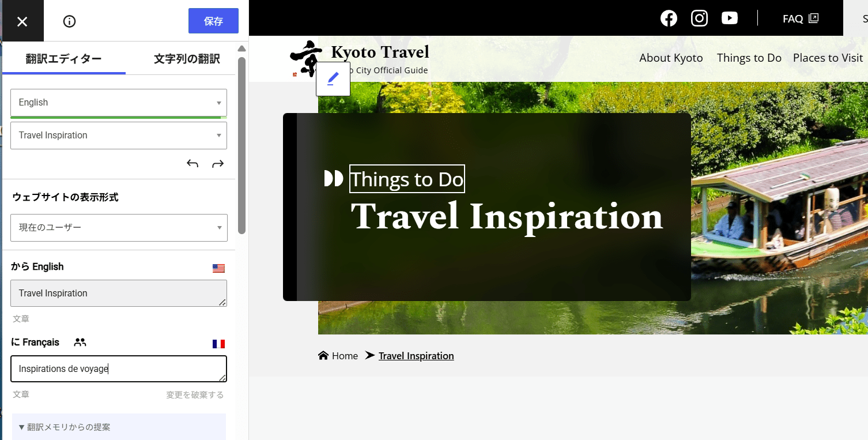Open the YouTube icon link
868x440 pixels.
730,18
